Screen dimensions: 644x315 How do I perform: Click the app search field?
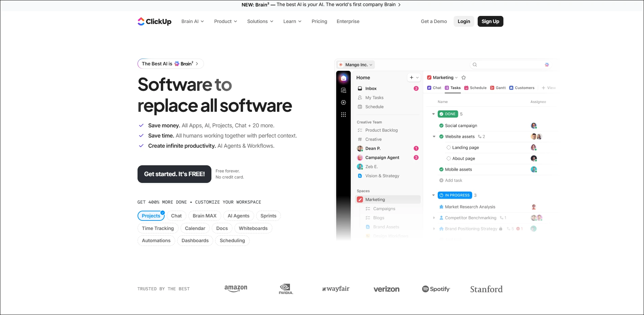click(511, 65)
